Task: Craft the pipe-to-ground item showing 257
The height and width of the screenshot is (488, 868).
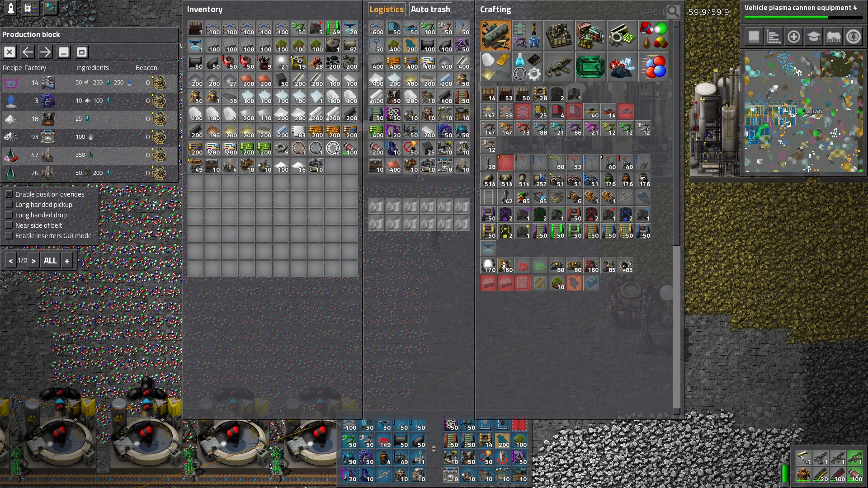Action: [540, 180]
